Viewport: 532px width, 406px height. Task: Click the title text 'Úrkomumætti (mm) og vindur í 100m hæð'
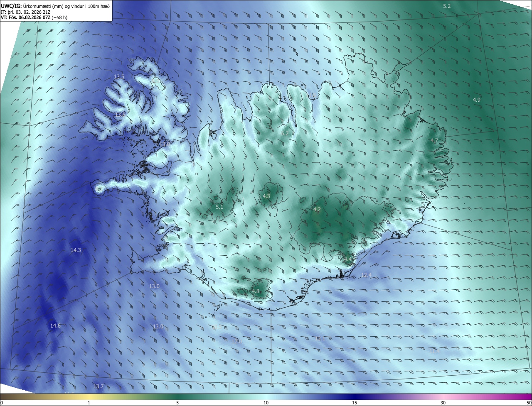click(x=66, y=6)
